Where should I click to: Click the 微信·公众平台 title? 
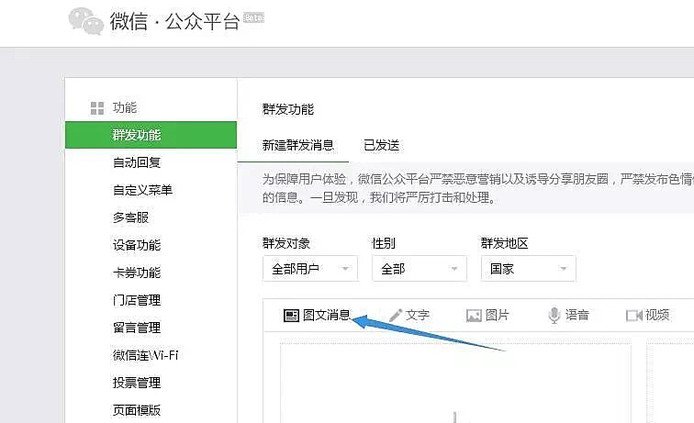tap(175, 21)
